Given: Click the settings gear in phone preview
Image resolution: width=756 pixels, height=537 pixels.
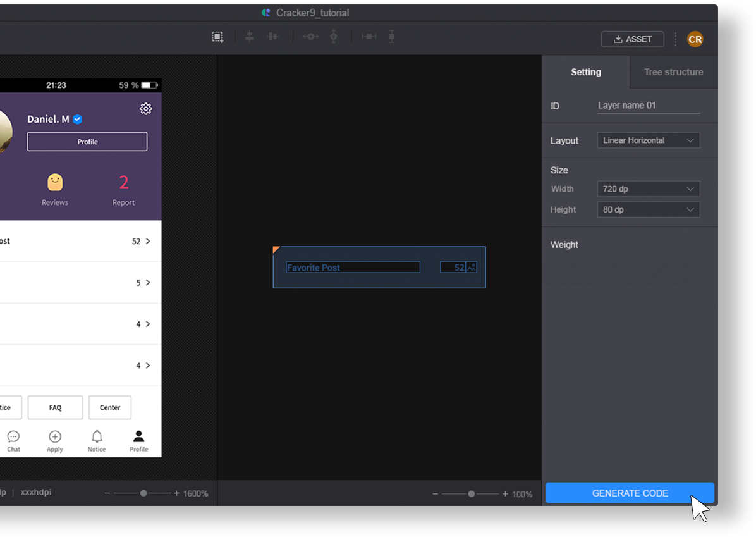Looking at the screenshot, I should click(x=146, y=109).
